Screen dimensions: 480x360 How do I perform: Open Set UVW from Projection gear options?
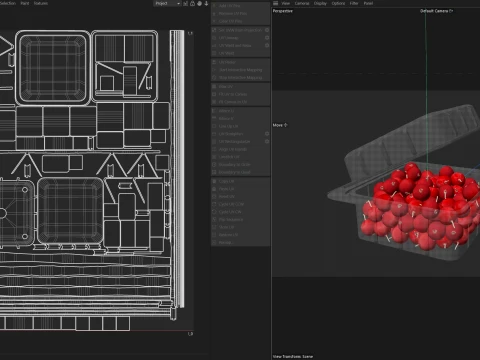click(267, 30)
